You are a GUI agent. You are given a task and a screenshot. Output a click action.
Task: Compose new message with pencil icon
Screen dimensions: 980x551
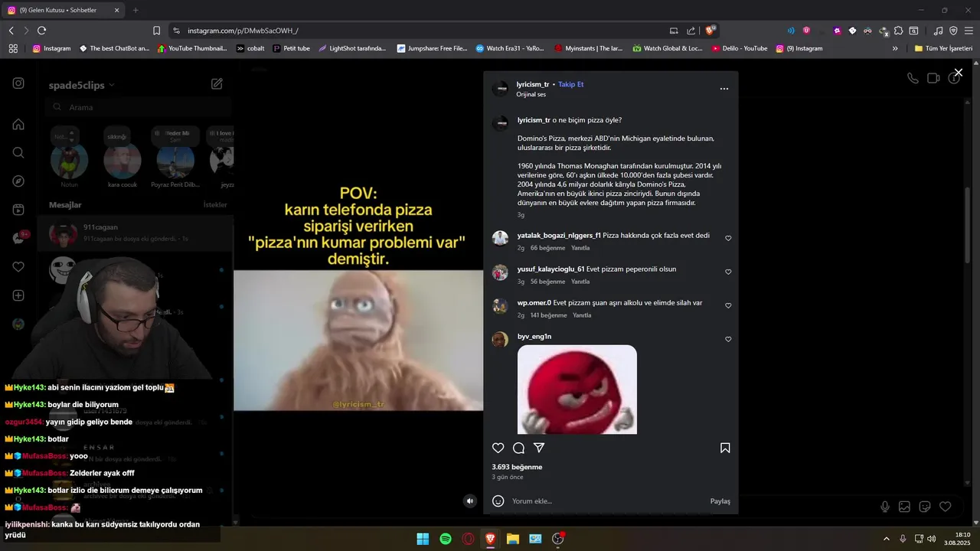tap(217, 84)
